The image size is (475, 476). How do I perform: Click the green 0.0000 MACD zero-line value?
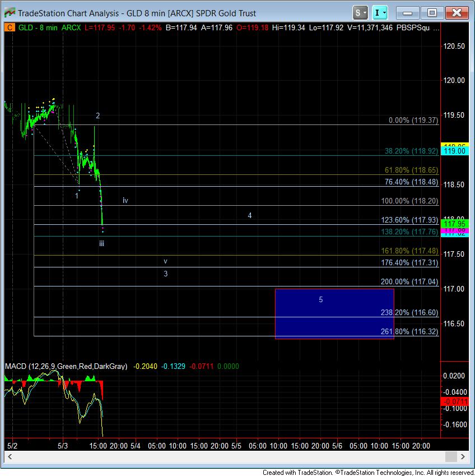coord(228,367)
